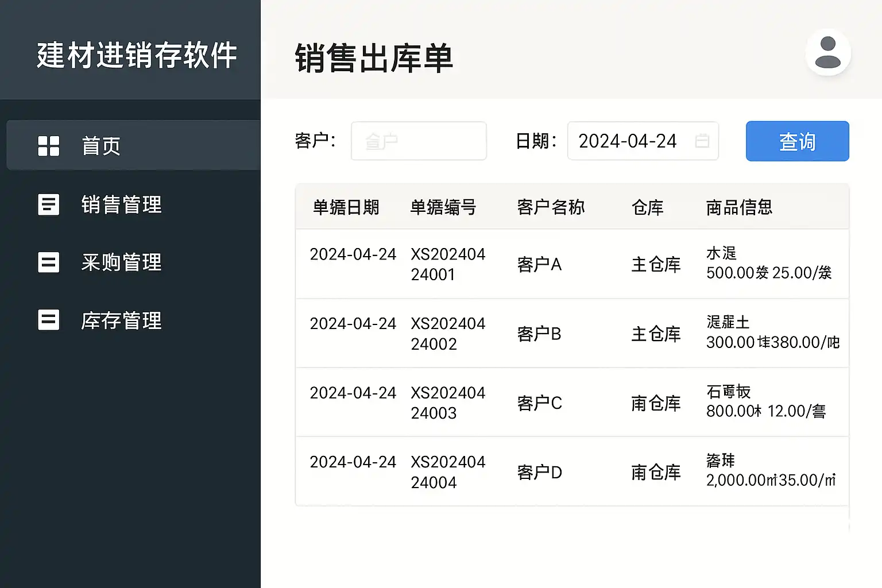Viewport: 882px width, 588px height.
Task: Click the product info priced 35.00 for 客户D
Action: (x=771, y=471)
